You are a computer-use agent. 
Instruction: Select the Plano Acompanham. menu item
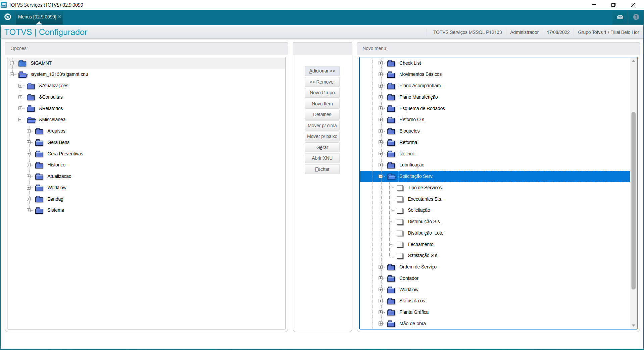(420, 86)
